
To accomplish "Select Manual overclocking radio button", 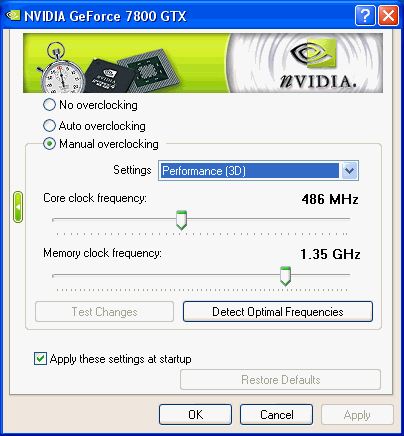I will coord(49,144).
